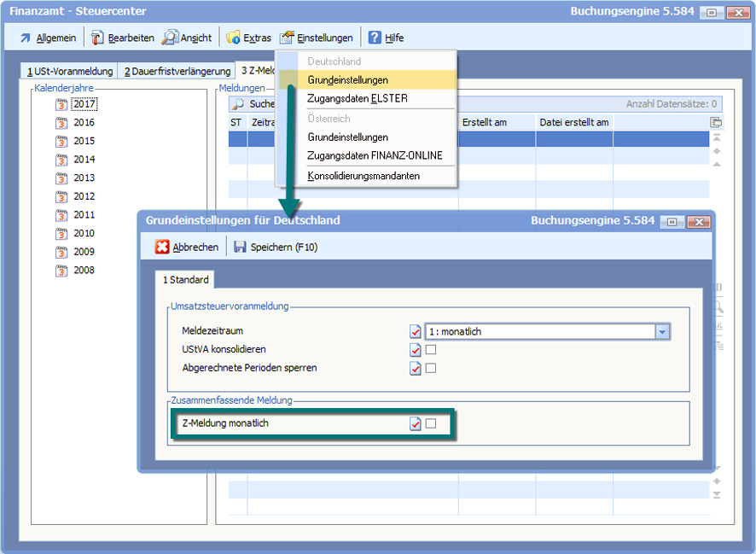
Task: Enable the UStVA konsolidieren checkbox
Action: [431, 350]
